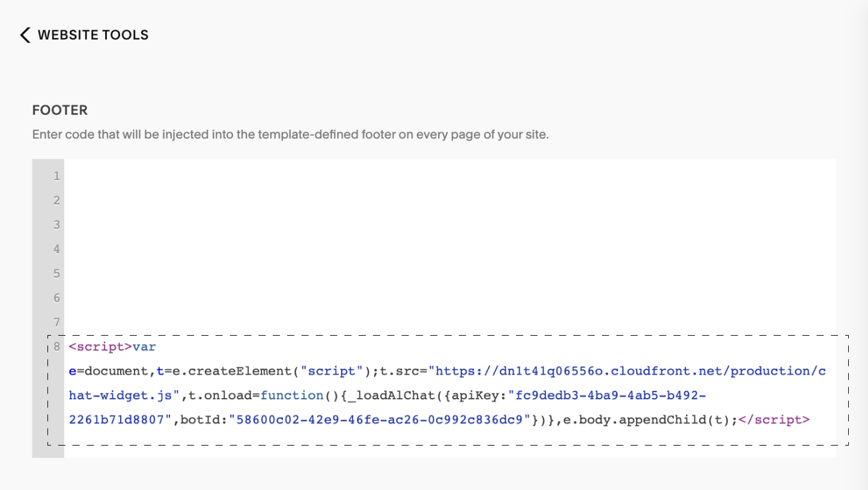Place cursor on code editor line 1
Screen dimensions: 868x490
pyautogui.click(x=450, y=176)
